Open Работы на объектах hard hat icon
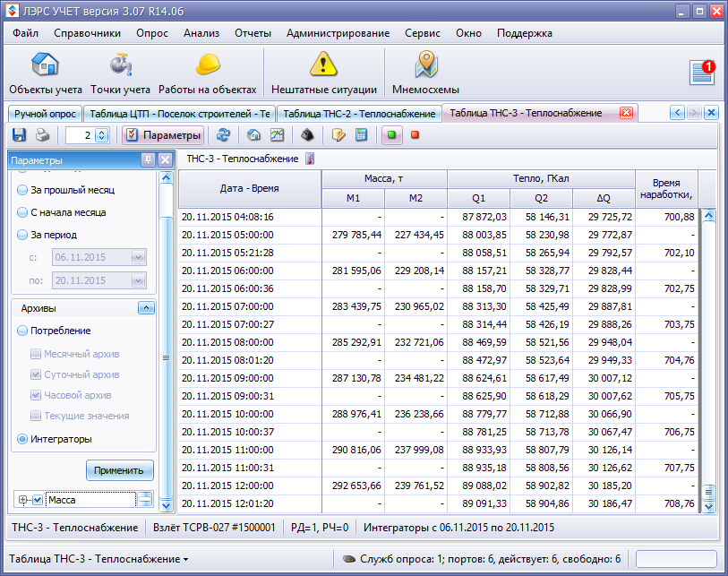The image size is (728, 576). [208, 64]
